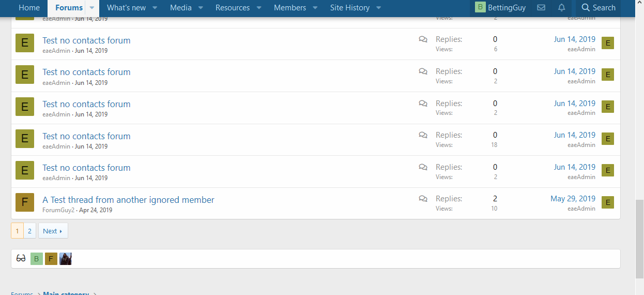Click green B viewer avatar

(37, 259)
